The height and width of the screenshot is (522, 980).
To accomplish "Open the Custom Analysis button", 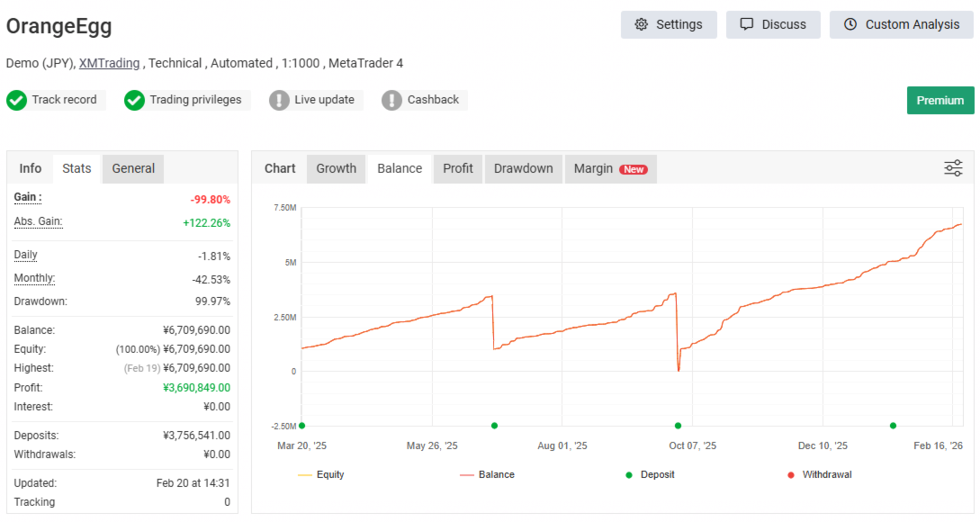I will coord(901,24).
